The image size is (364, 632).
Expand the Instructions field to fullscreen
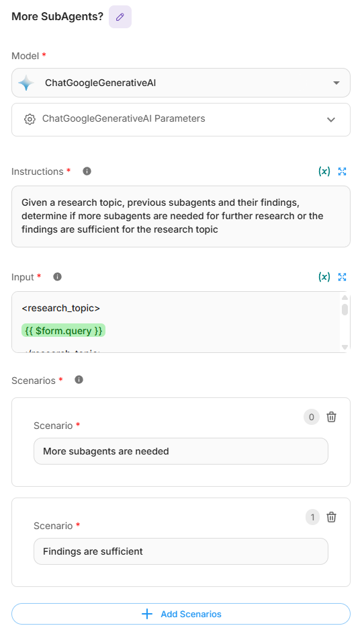343,171
